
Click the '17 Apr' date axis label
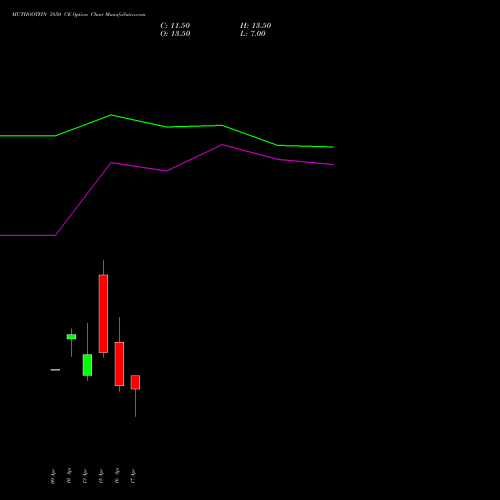pyautogui.click(x=133, y=476)
